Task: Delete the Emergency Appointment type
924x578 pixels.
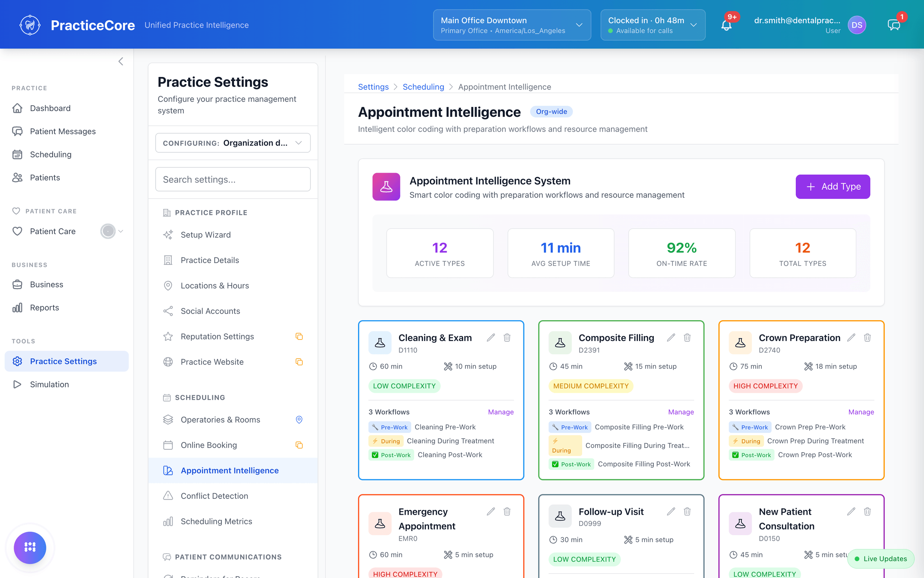Action: 507,511
